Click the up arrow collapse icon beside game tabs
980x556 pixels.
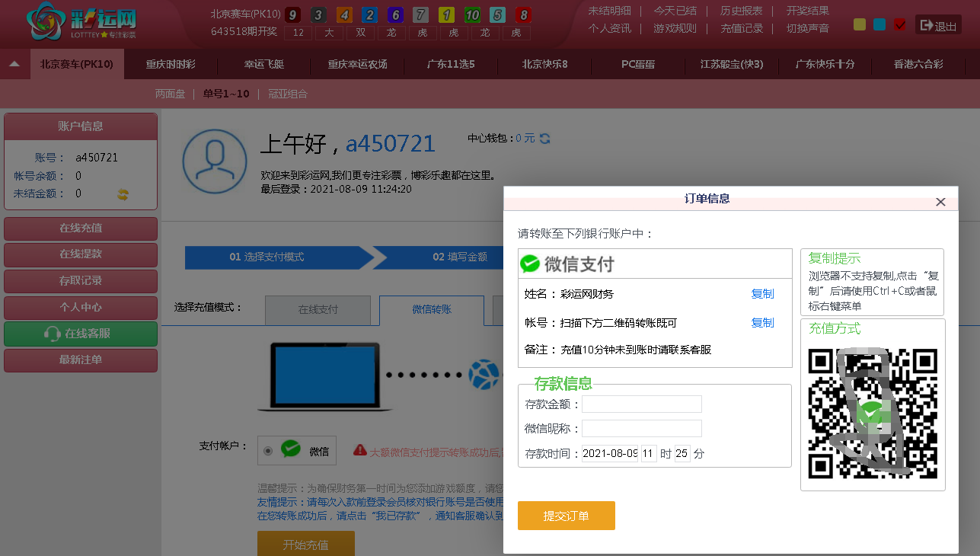pyautogui.click(x=14, y=65)
